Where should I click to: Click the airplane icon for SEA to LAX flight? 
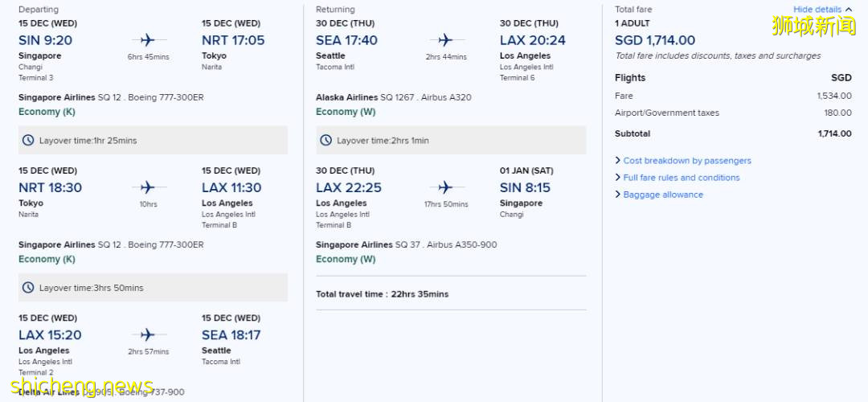pyautogui.click(x=445, y=40)
